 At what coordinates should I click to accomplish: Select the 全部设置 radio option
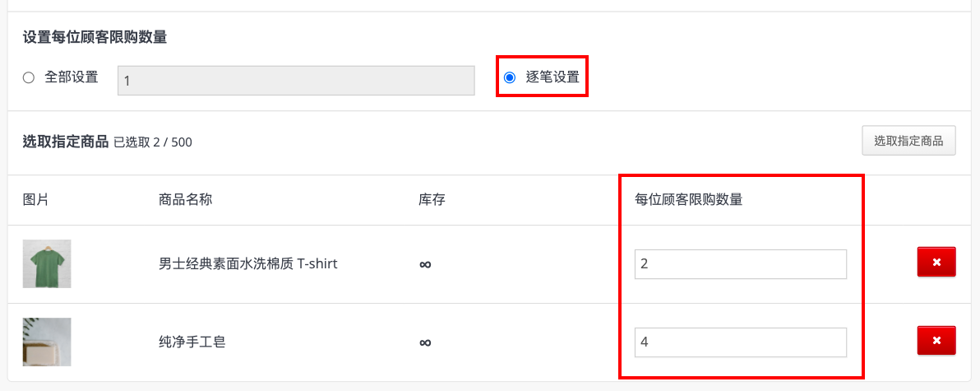pyautogui.click(x=28, y=77)
